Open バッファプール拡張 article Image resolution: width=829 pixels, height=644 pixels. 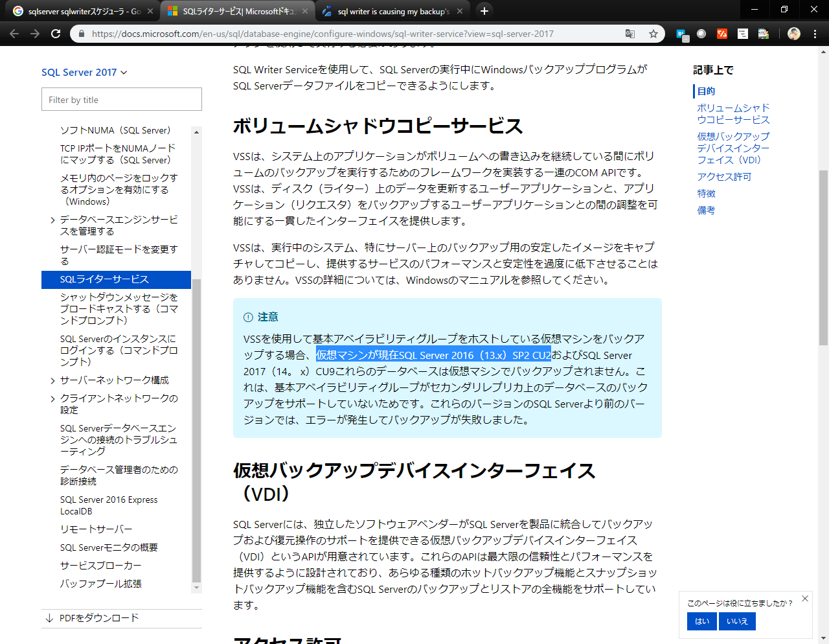100,584
